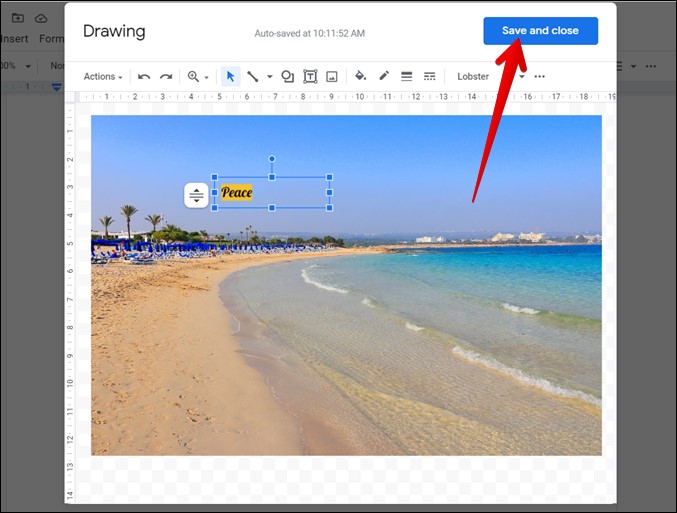
Task: Click the left indent marker on Docs ruler
Action: coord(57,87)
